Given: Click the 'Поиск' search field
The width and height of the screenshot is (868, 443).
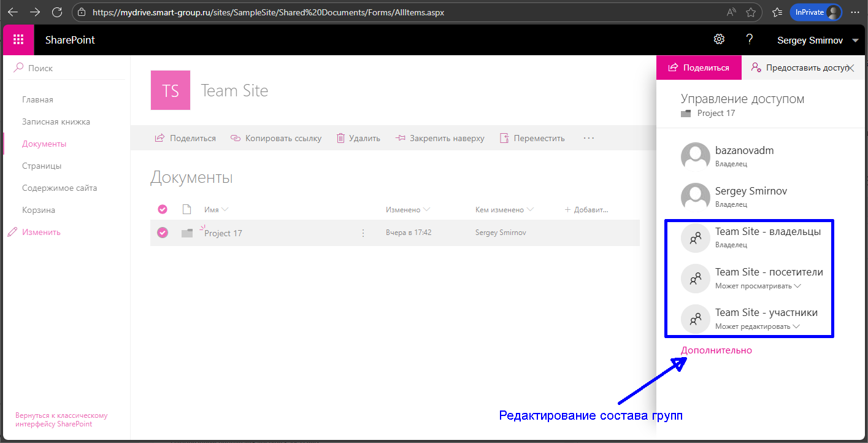Looking at the screenshot, I should (x=67, y=68).
